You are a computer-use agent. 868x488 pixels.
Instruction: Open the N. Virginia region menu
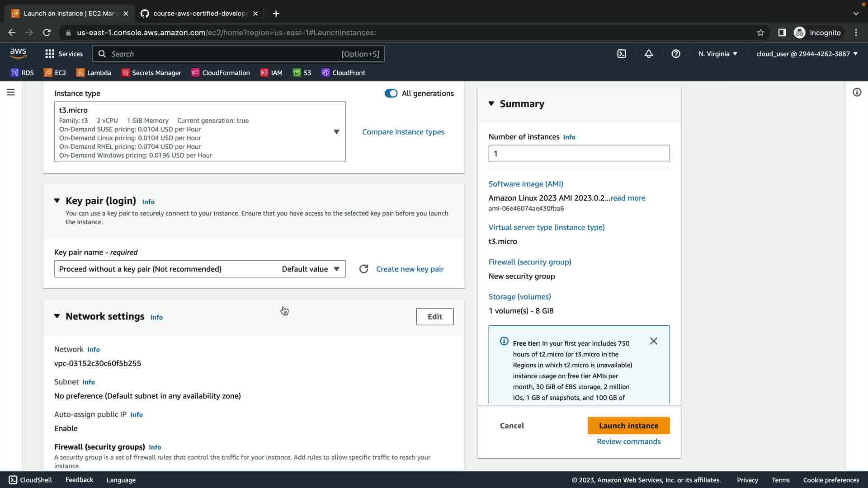[717, 54]
